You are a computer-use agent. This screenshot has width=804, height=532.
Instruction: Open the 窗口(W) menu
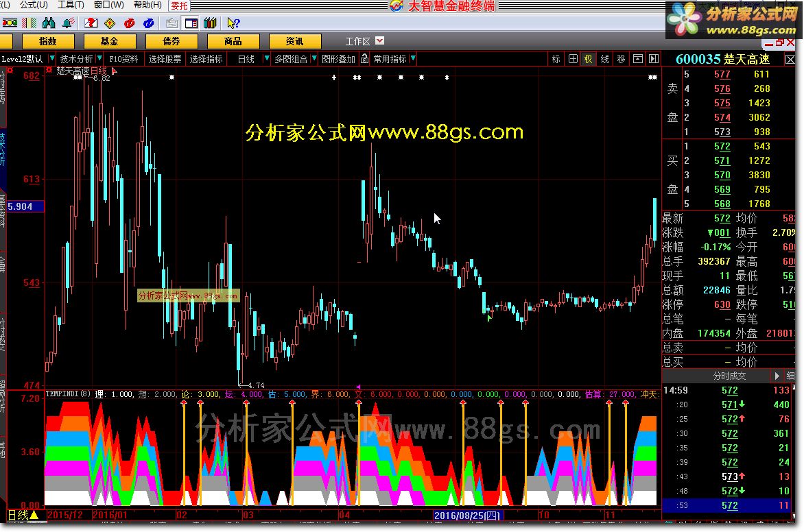click(108, 5)
